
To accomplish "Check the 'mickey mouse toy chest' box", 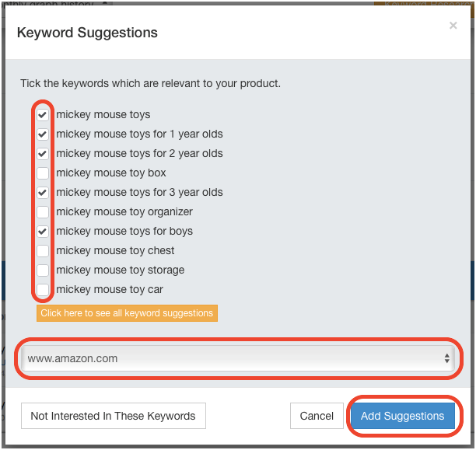I will pos(43,250).
